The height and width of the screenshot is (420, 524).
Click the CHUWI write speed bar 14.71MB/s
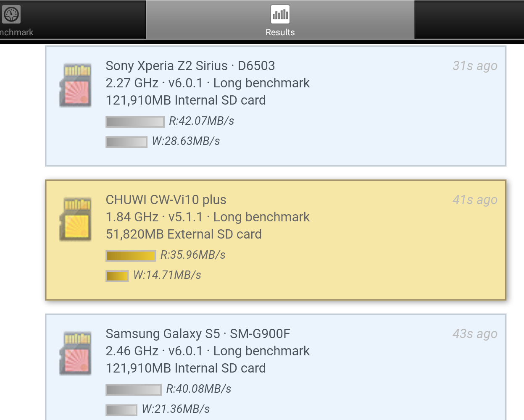pos(117,276)
